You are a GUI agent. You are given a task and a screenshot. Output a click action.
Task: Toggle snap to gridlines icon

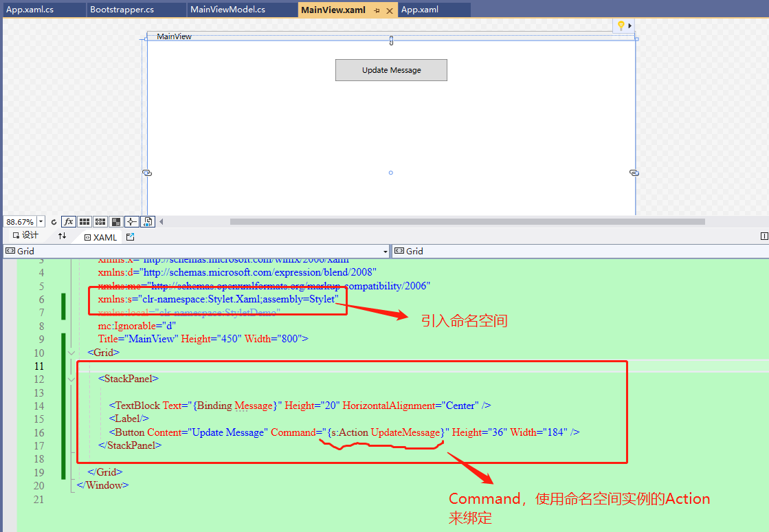click(x=100, y=221)
